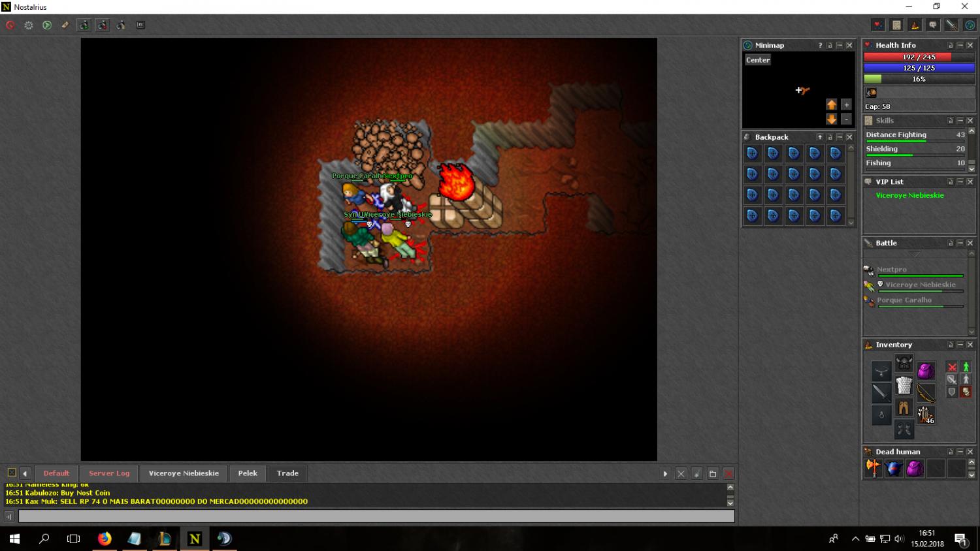Lock the Minimap panel
The width and height of the screenshot is (980, 551).
[830, 45]
